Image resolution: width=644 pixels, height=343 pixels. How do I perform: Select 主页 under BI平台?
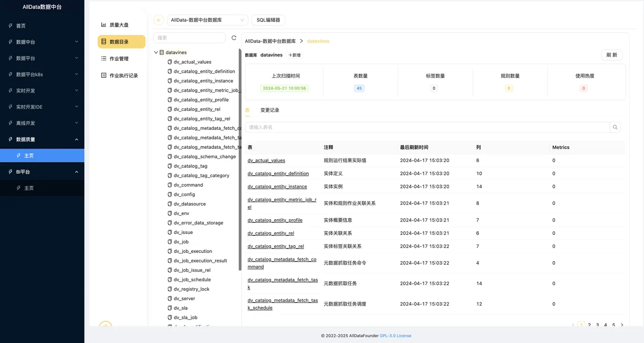coord(42,188)
